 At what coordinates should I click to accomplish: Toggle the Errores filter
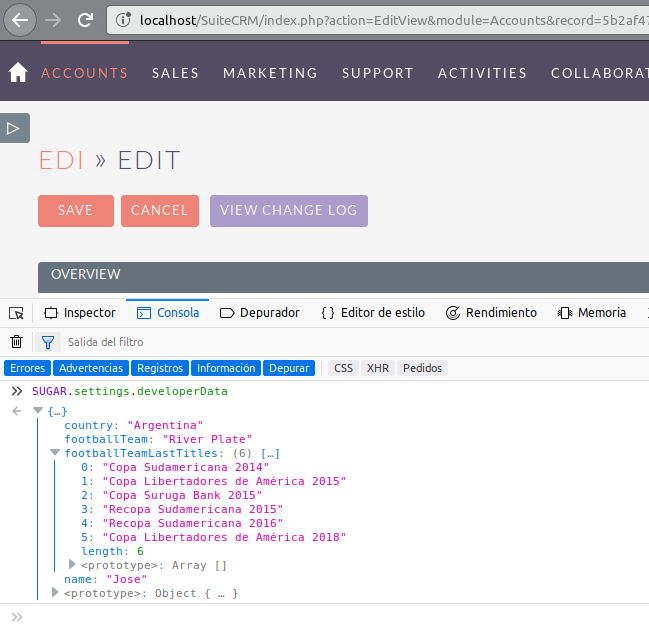click(27, 368)
